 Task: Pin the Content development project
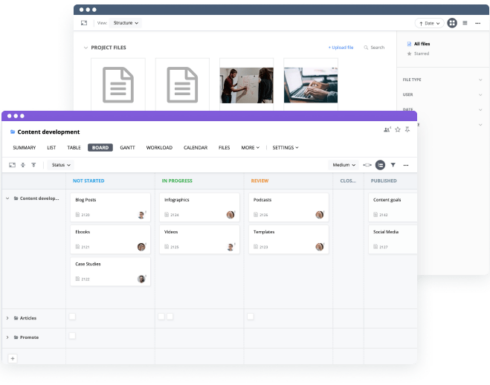point(407,130)
